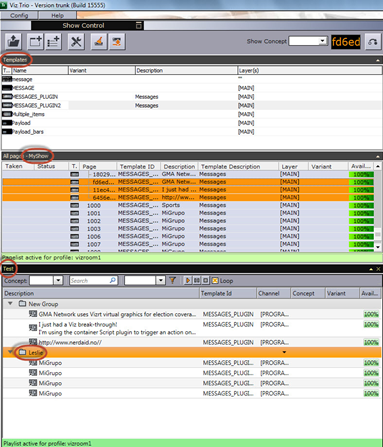Click the 100% bar for nerdaid.no item
The image size is (383, 447).
[371, 342]
